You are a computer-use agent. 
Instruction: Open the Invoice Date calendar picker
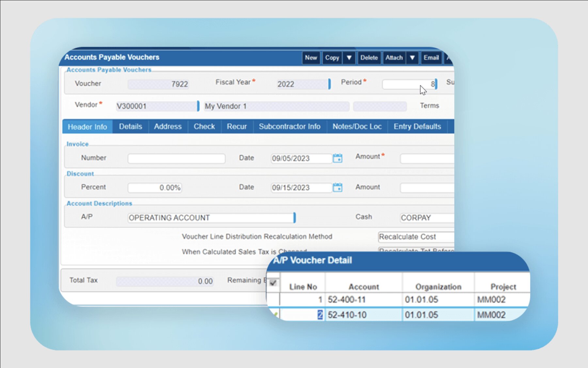(337, 159)
